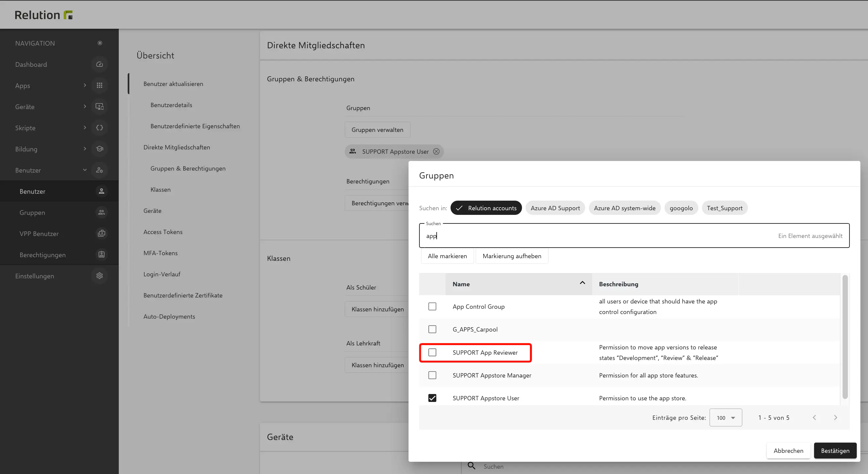The height and width of the screenshot is (474, 868).
Task: Select Benutzerdefinierte Zertifikate in Übersicht
Action: coord(183,295)
